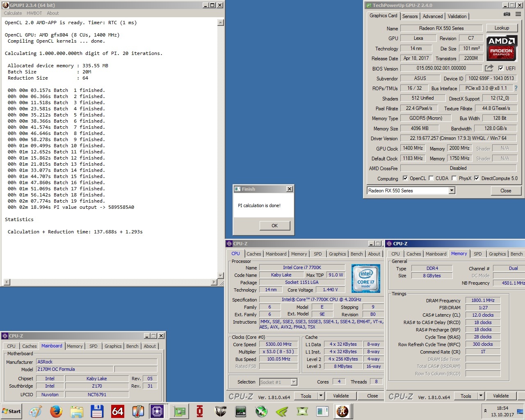Click Validate in the CPU-Z CPU window

[x=341, y=396]
